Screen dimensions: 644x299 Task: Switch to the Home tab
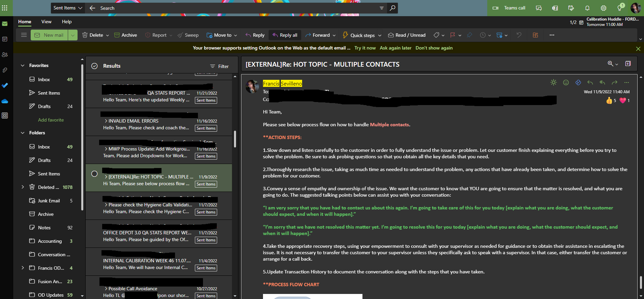(x=25, y=22)
